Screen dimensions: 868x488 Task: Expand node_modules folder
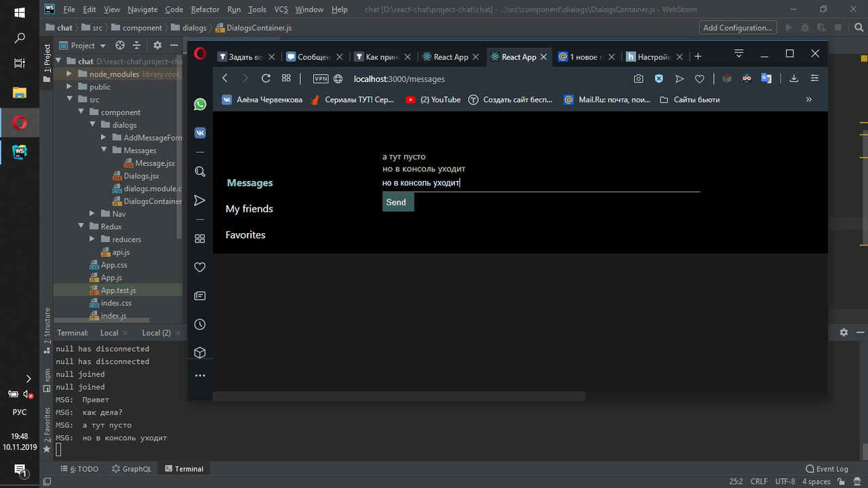[69, 74]
